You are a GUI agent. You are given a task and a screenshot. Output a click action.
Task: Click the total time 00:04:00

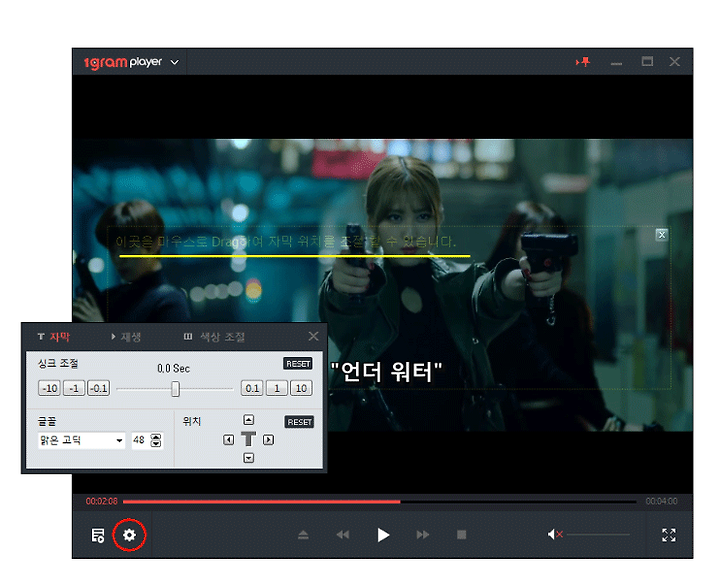661,501
